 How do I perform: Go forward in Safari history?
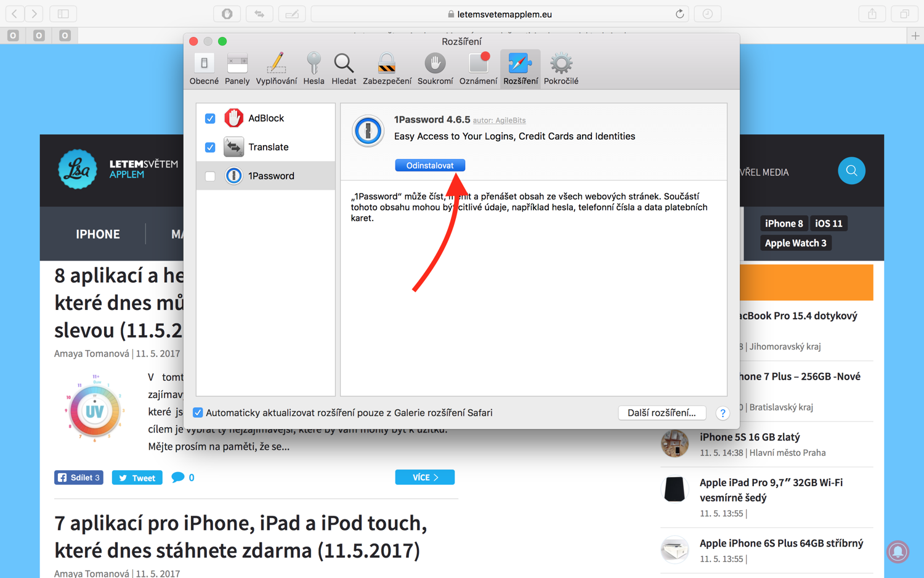click(34, 14)
